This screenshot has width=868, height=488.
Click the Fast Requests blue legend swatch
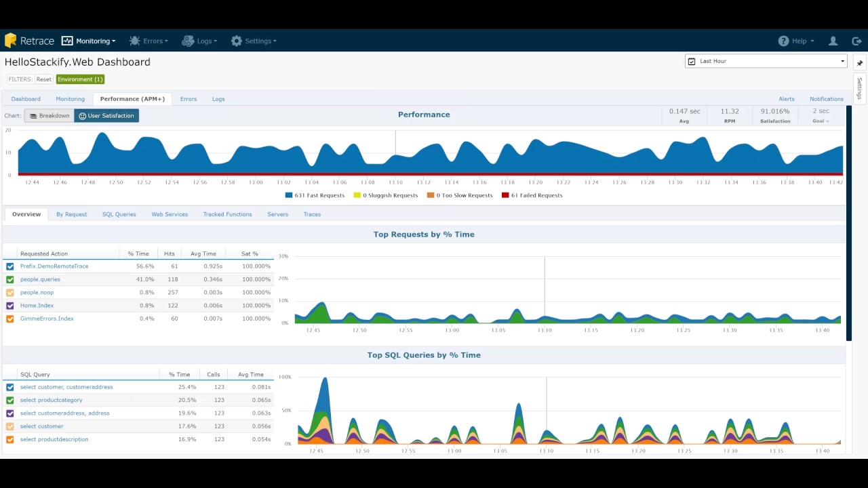(289, 195)
